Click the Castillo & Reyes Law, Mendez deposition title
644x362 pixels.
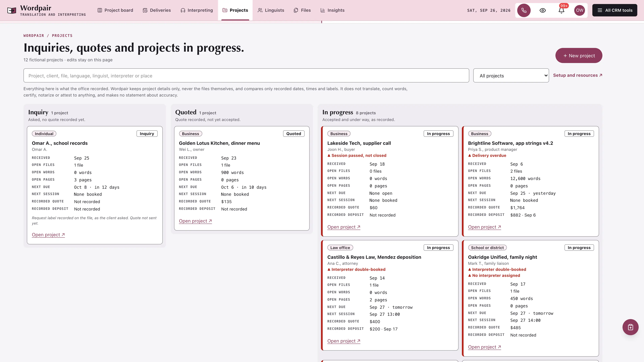374,257
